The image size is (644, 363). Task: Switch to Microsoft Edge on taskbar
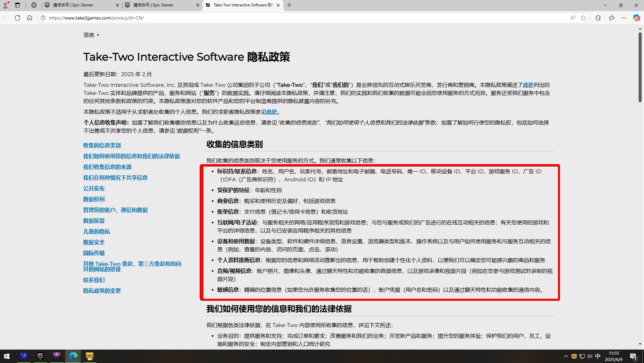73,356
